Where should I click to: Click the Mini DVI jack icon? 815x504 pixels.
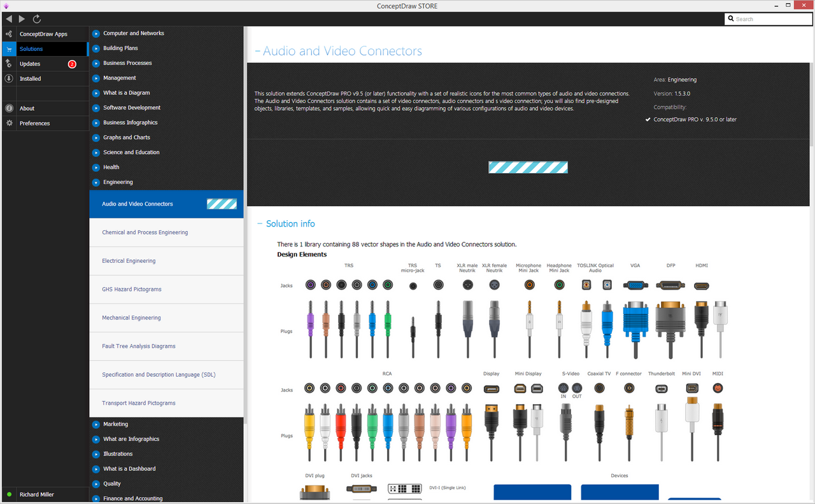coord(692,388)
